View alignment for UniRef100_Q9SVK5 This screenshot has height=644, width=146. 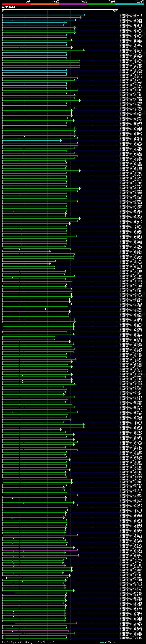(x=131, y=299)
